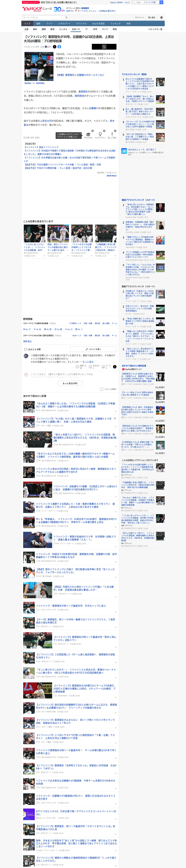The width and height of the screenshot is (186, 868).
Task: Open the 西武、首位ソフトバンクとの直接対決に敗れ recommended card
Action: tap(58, 240)
